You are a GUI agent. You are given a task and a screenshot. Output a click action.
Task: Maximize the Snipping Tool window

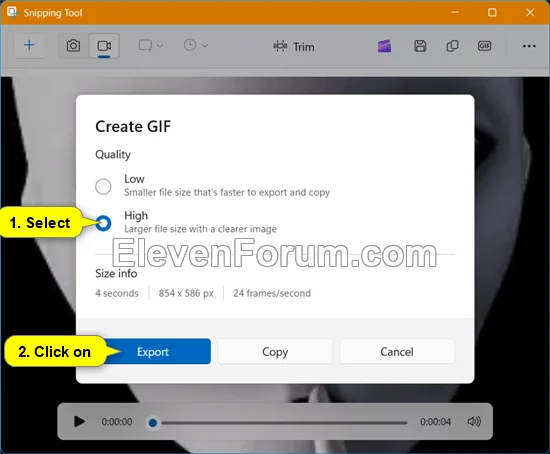pyautogui.click(x=492, y=12)
